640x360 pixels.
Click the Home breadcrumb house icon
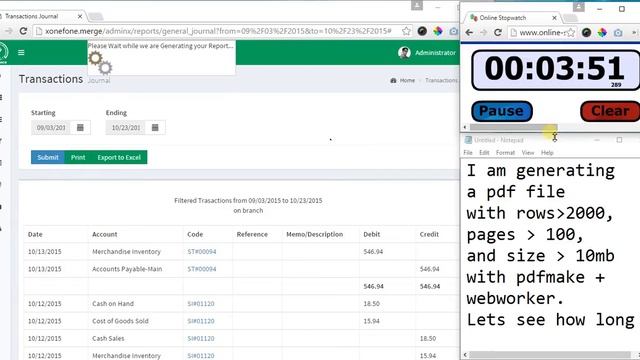click(393, 80)
